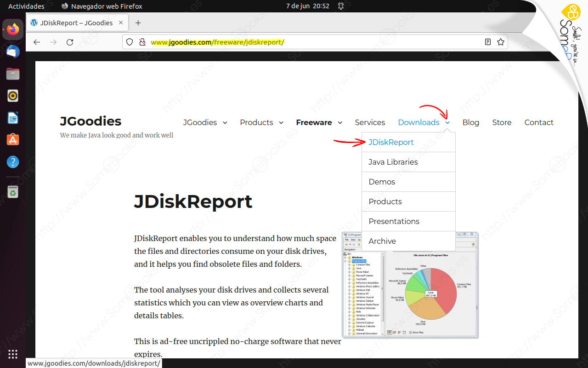
Task: Bookmark this page with the star
Action: click(500, 42)
